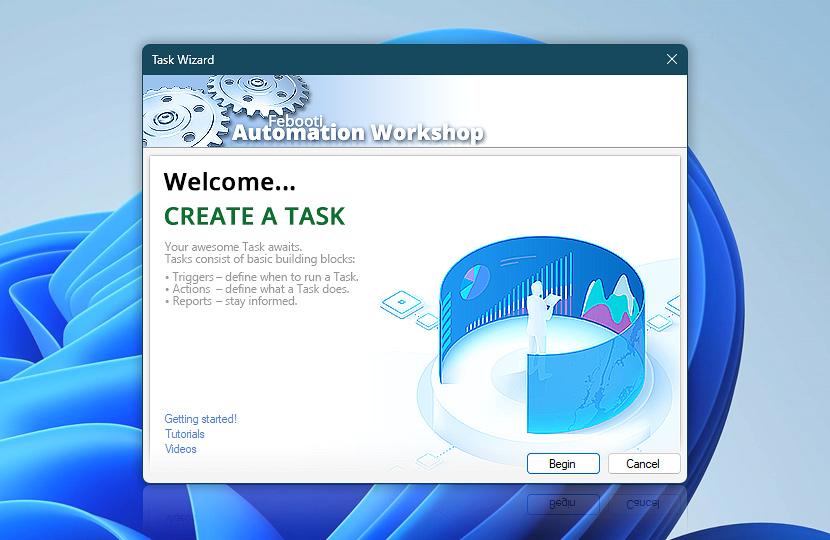The width and height of the screenshot is (830, 540).
Task: Click the CREATE A TASK heading
Action: point(254,217)
